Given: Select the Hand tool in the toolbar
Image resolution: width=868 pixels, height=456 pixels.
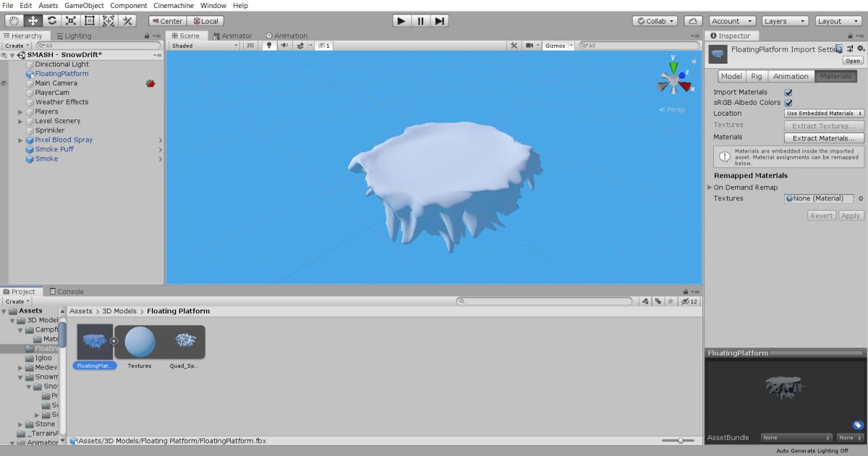Looking at the screenshot, I should (14, 21).
